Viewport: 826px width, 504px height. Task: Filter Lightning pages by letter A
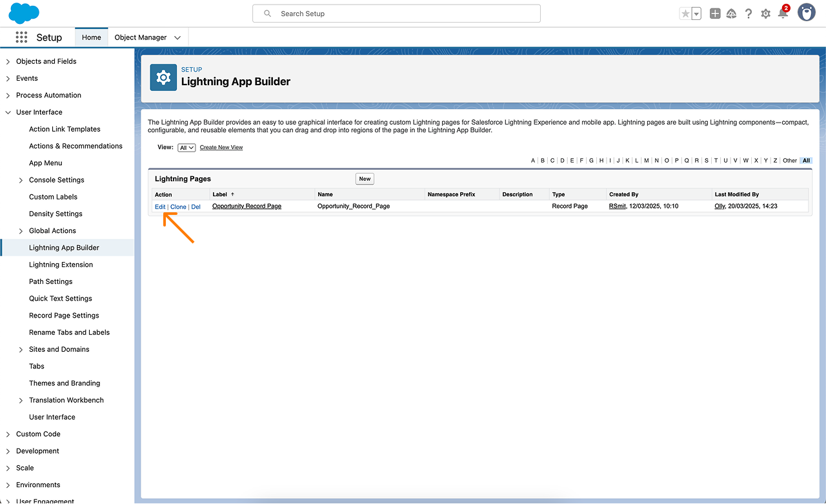533,161
